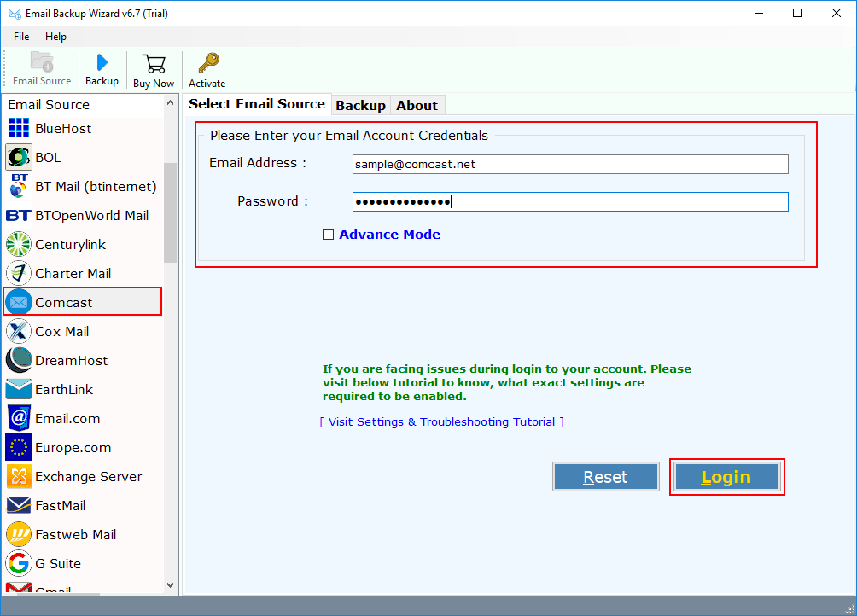857x616 pixels.
Task: Click the Exchange Server text entry
Action: click(x=88, y=476)
